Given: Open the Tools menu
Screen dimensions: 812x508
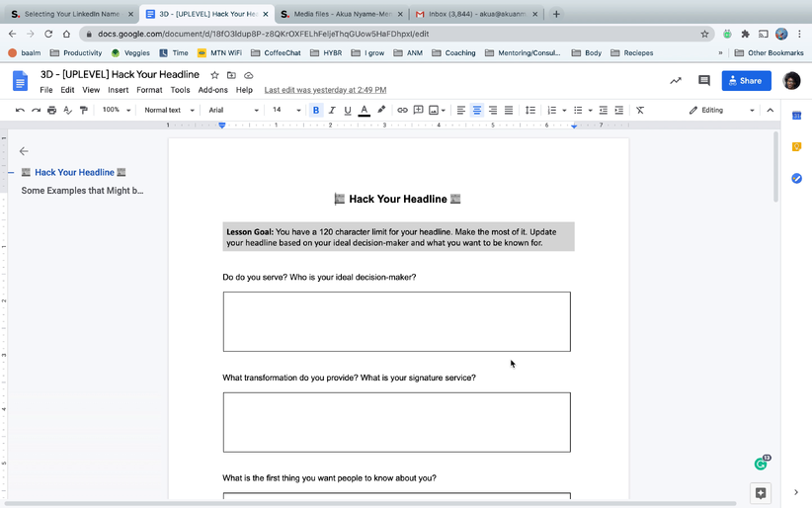Looking at the screenshot, I should [x=180, y=90].
